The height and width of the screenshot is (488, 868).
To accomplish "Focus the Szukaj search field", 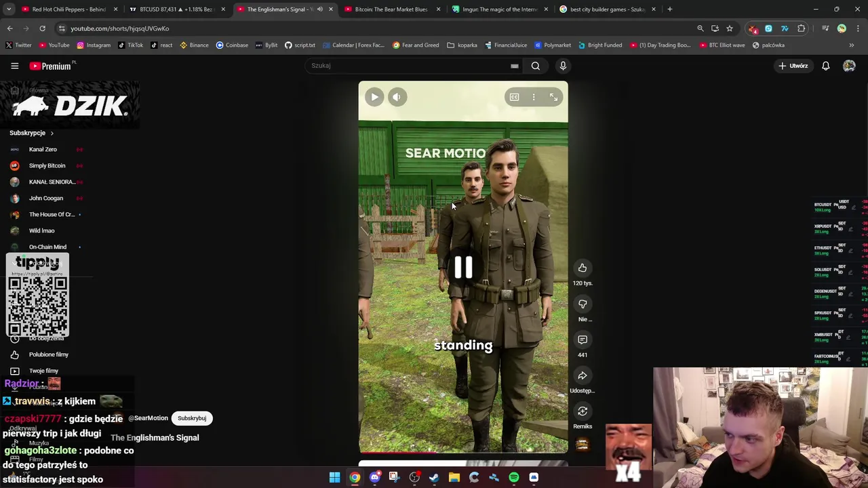I will pyautogui.click(x=407, y=66).
